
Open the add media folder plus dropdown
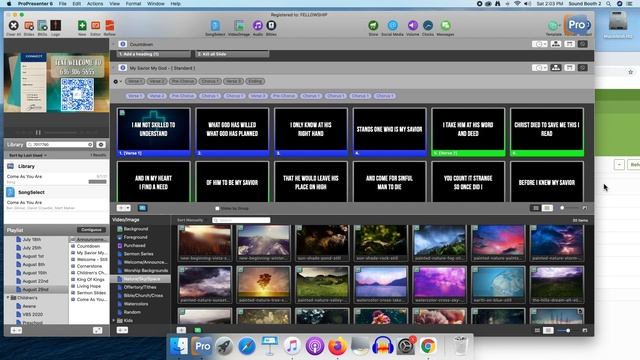click(x=122, y=330)
